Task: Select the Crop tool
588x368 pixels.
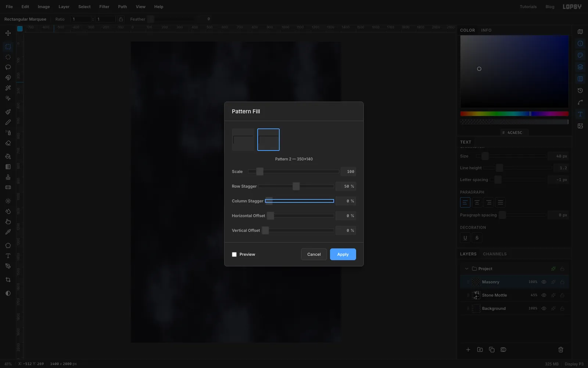Action: coord(8,280)
